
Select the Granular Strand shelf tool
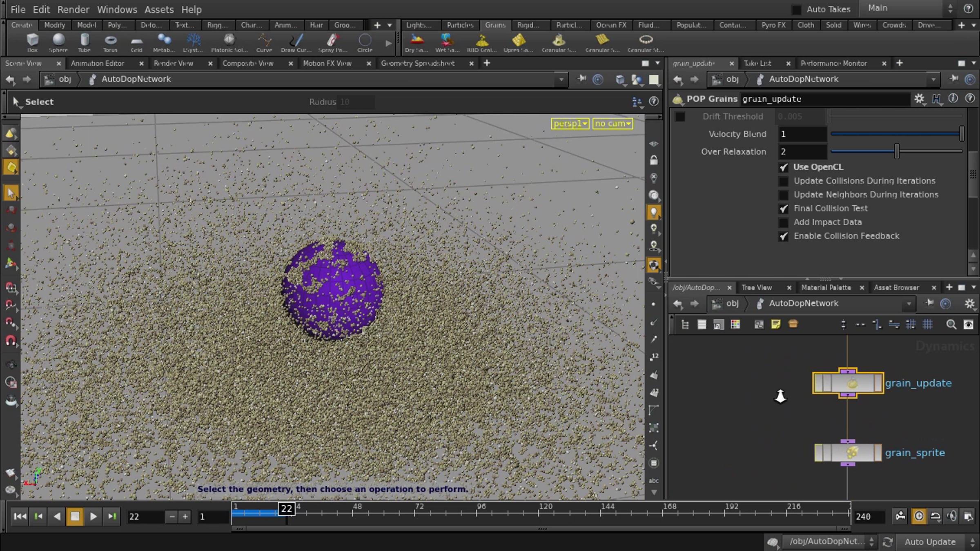click(x=646, y=43)
